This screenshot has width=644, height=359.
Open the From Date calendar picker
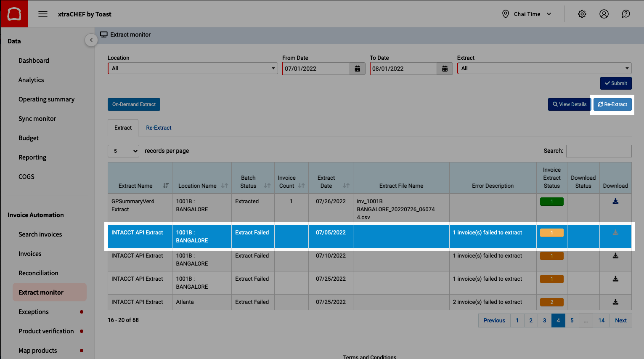click(x=357, y=69)
